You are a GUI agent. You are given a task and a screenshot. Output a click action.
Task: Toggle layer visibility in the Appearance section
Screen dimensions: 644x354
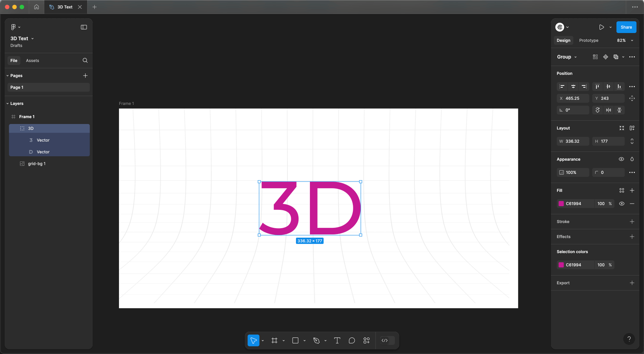coord(621,159)
